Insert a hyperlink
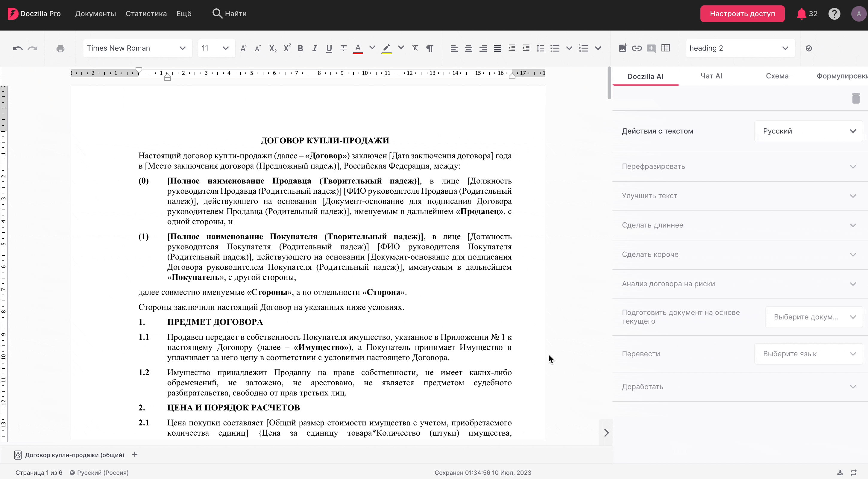Image resolution: width=868 pixels, height=479 pixels. pos(637,48)
